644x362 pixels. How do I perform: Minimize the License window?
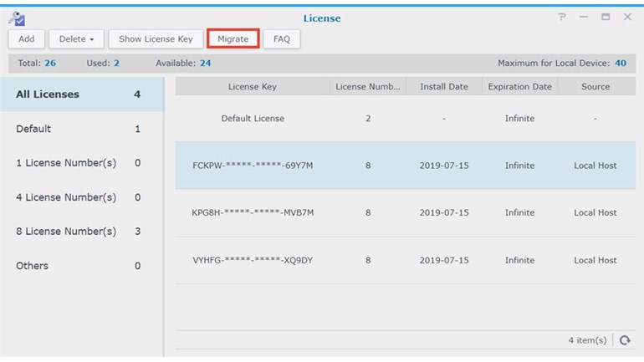[584, 17]
